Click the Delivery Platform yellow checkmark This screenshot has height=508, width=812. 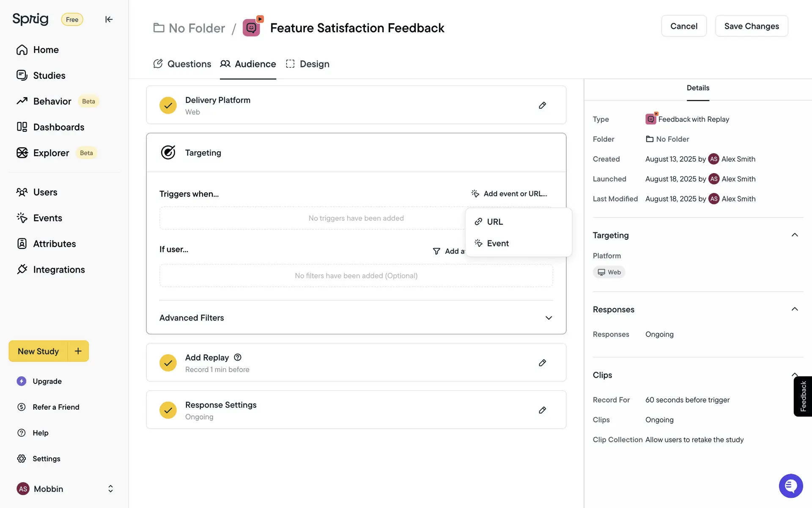(x=168, y=105)
